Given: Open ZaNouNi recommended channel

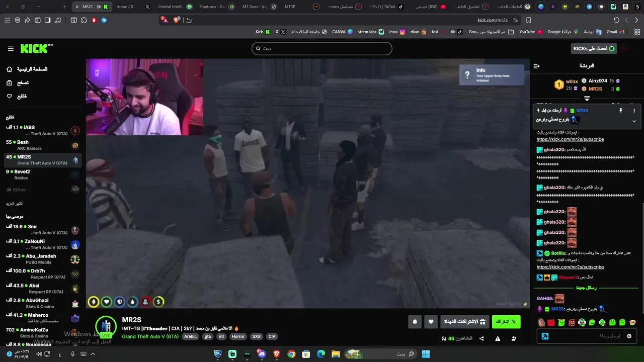Looking at the screenshot, I should (x=42, y=244).
